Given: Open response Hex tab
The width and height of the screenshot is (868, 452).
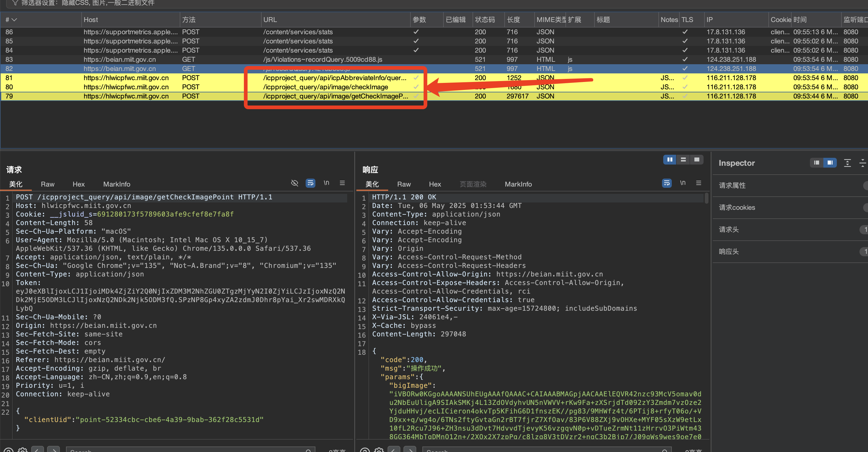Looking at the screenshot, I should pyautogui.click(x=435, y=184).
